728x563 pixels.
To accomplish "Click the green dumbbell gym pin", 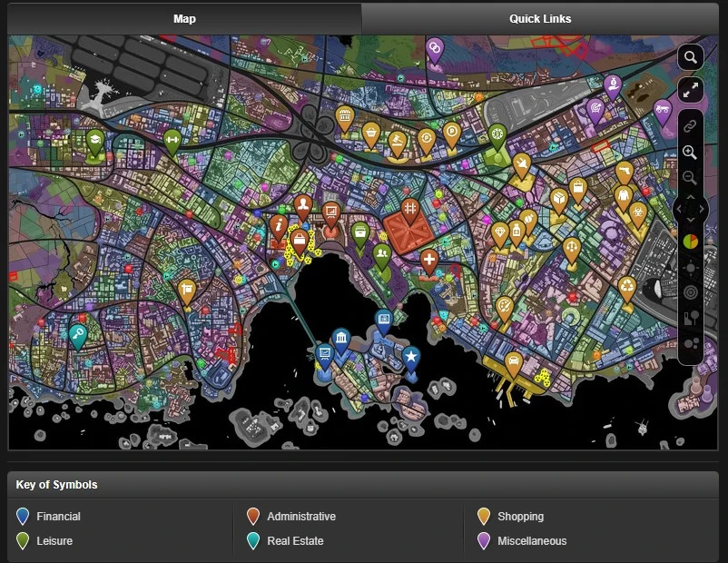I will [x=172, y=139].
